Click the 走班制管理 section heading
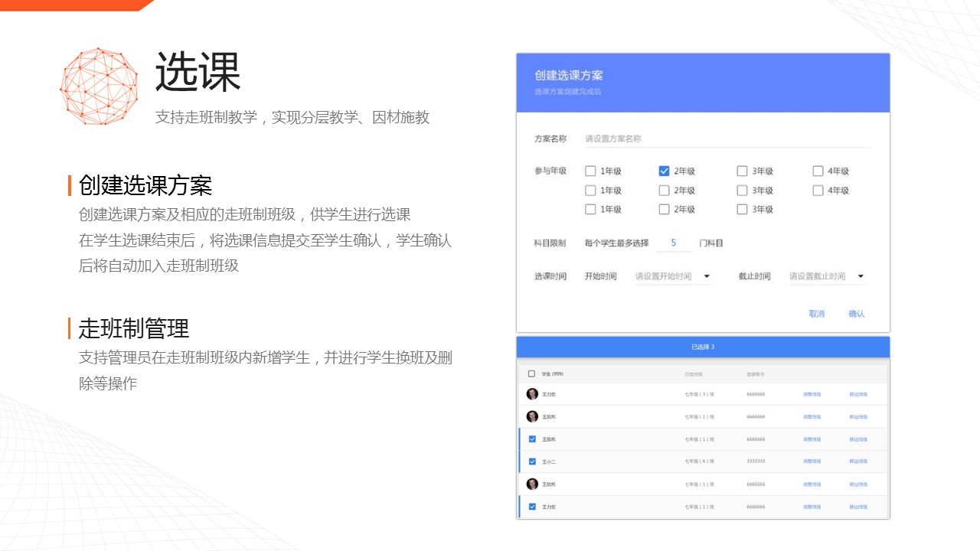The height and width of the screenshot is (551, 980). [x=134, y=328]
